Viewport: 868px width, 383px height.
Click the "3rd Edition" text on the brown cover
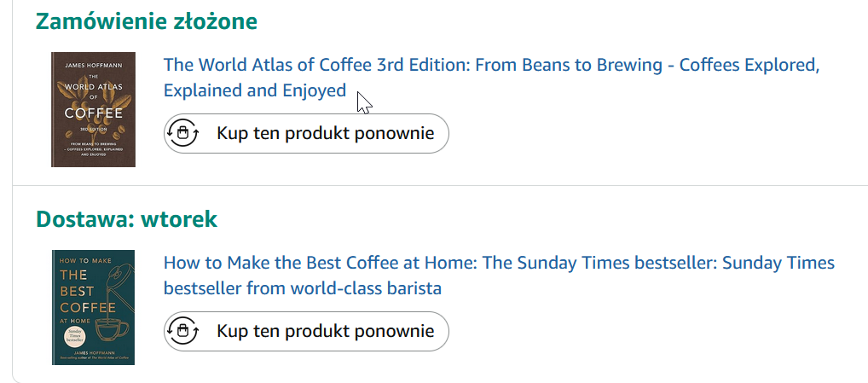(x=93, y=130)
